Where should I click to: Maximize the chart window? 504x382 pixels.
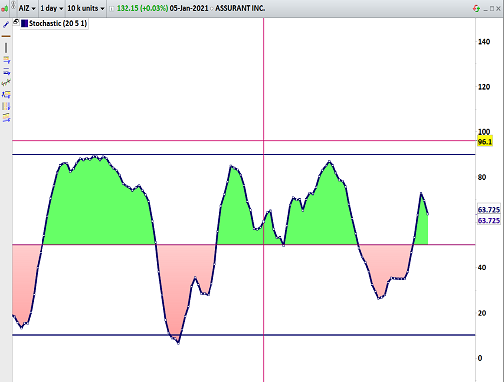pos(492,9)
